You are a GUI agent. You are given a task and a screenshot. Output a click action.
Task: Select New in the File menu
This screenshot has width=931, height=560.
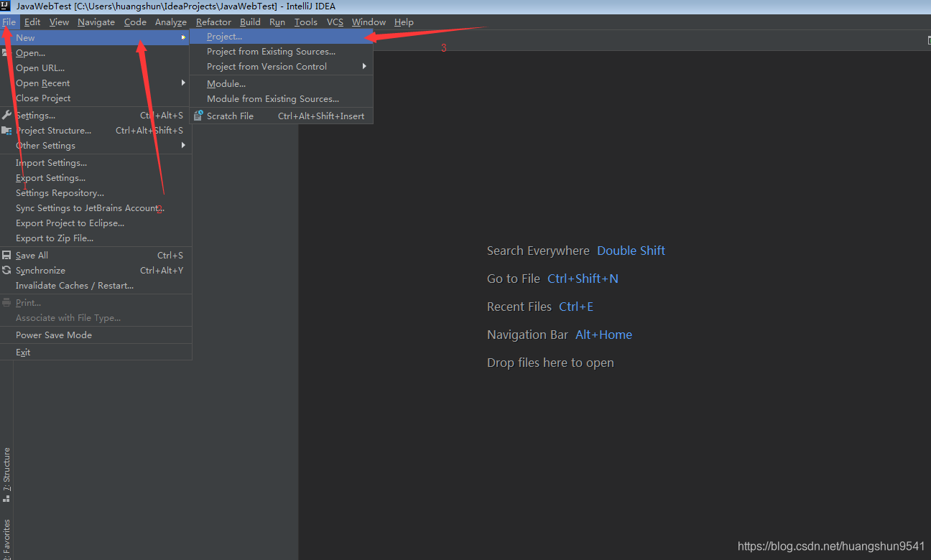(96, 37)
